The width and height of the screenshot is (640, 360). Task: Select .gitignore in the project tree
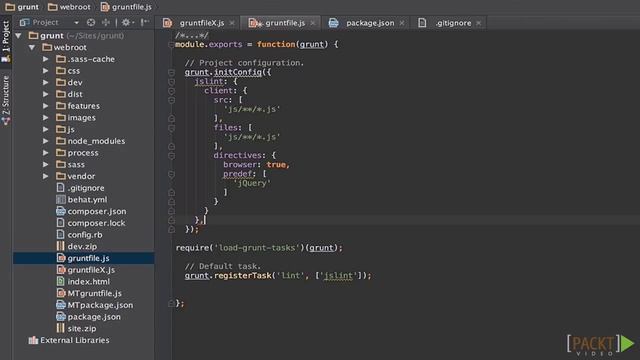(x=86, y=188)
